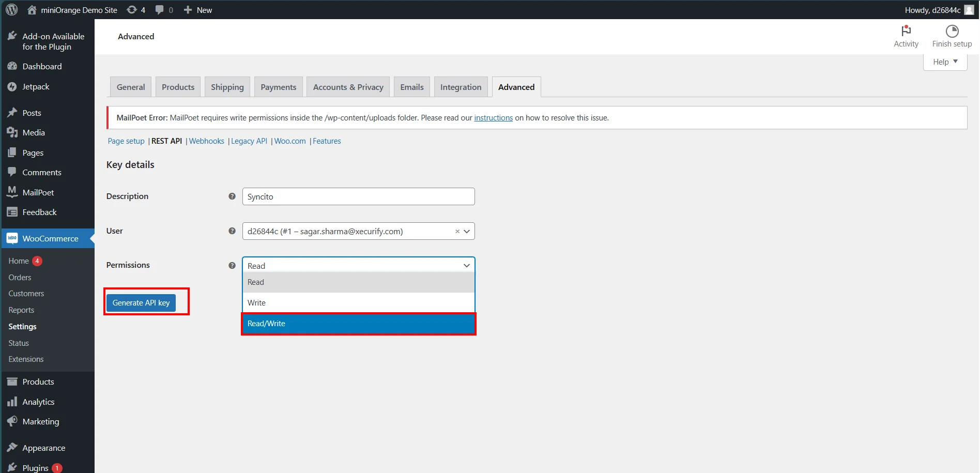
Task: Click the Generate API key button
Action: coord(141,302)
